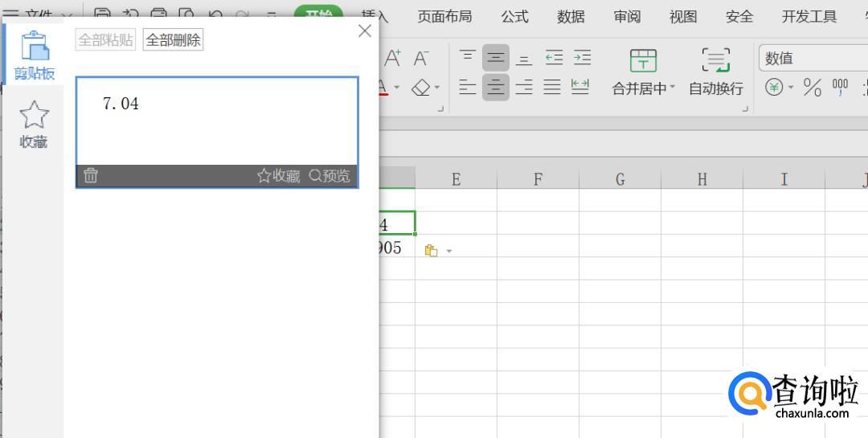Open the 审阅 ribbon tab
Viewport: 868px width, 438px height.
[627, 17]
